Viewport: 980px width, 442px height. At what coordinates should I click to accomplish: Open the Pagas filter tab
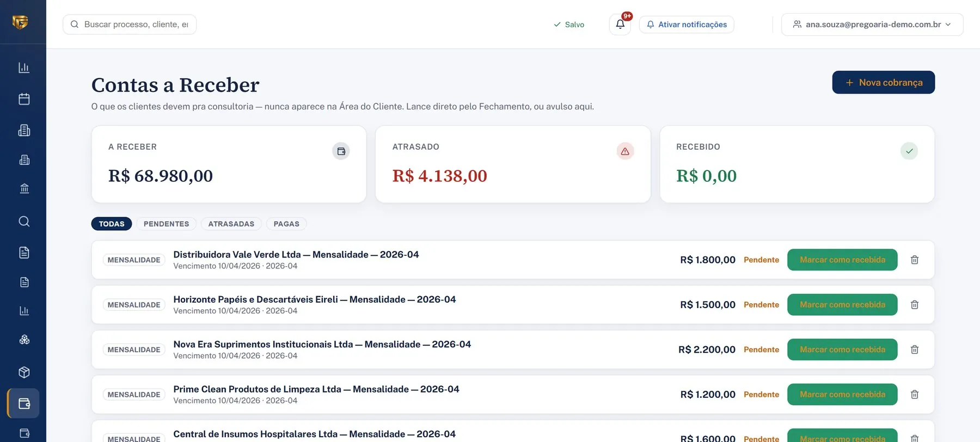point(286,224)
